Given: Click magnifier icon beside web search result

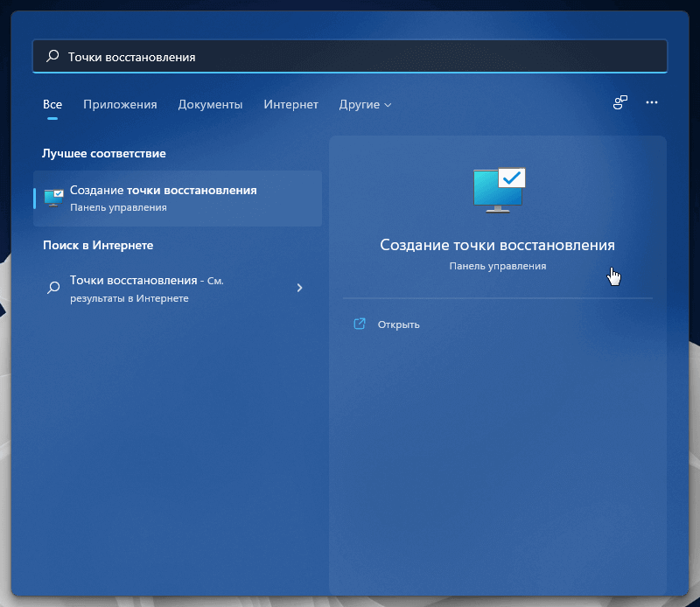Looking at the screenshot, I should pos(53,287).
